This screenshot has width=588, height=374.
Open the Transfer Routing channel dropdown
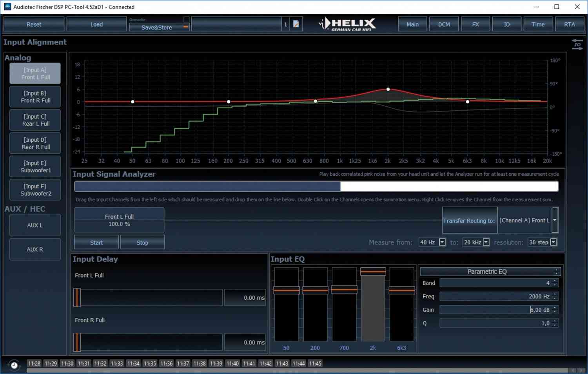click(x=555, y=220)
